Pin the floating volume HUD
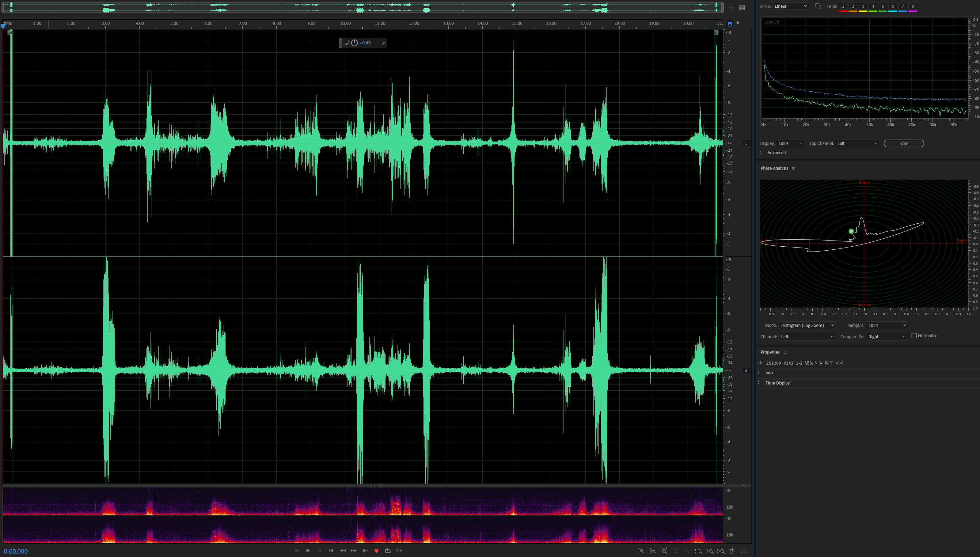Screen dimensions: 980x557 pyautogui.click(x=383, y=43)
